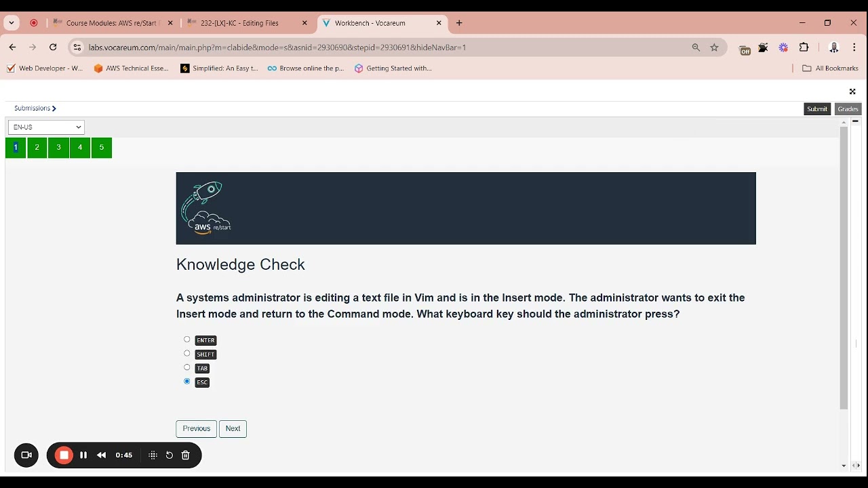The width and height of the screenshot is (868, 488).
Task: Click scrollbar down arrow
Action: click(844, 466)
